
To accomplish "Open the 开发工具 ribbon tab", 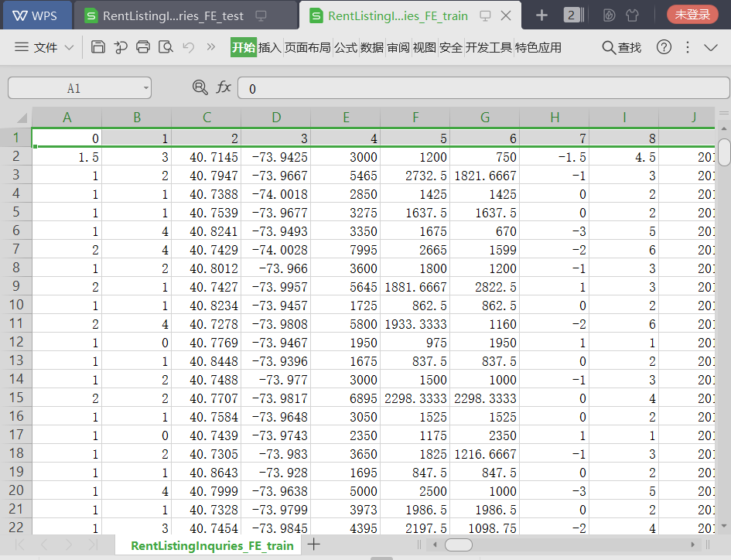I will [x=489, y=47].
